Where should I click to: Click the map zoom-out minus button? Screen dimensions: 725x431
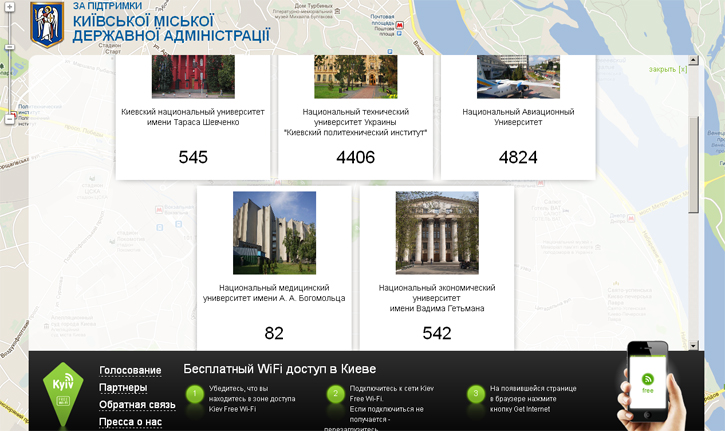pos(10,119)
